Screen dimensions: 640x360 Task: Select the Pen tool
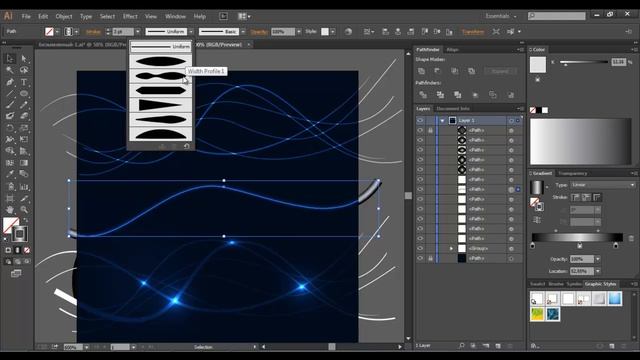click(x=10, y=82)
